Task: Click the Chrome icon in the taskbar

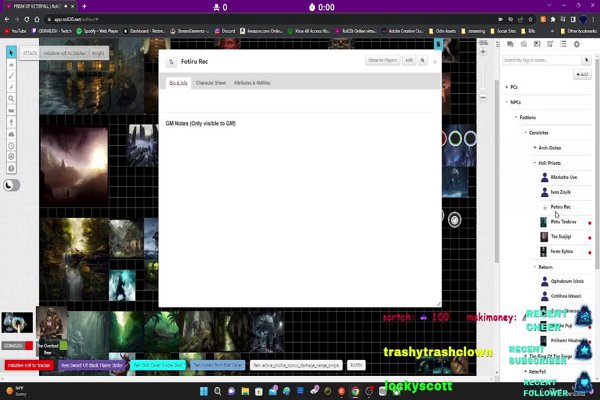Action: (x=355, y=391)
